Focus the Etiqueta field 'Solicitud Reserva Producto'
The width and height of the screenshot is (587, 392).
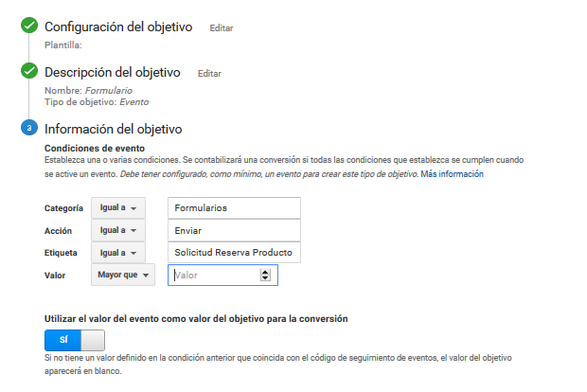click(234, 253)
